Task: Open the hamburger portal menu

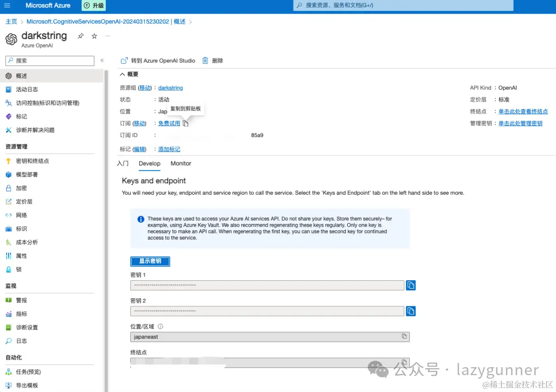Action: pos(7,6)
